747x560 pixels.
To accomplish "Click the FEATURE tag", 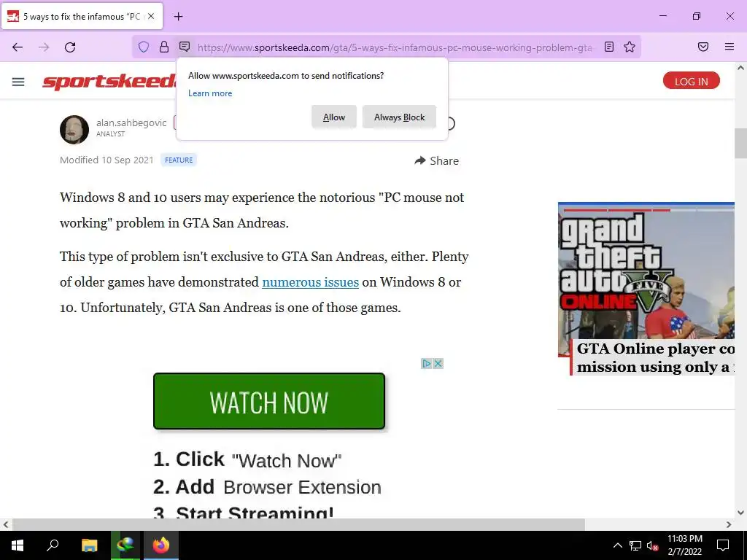I will coord(179,160).
